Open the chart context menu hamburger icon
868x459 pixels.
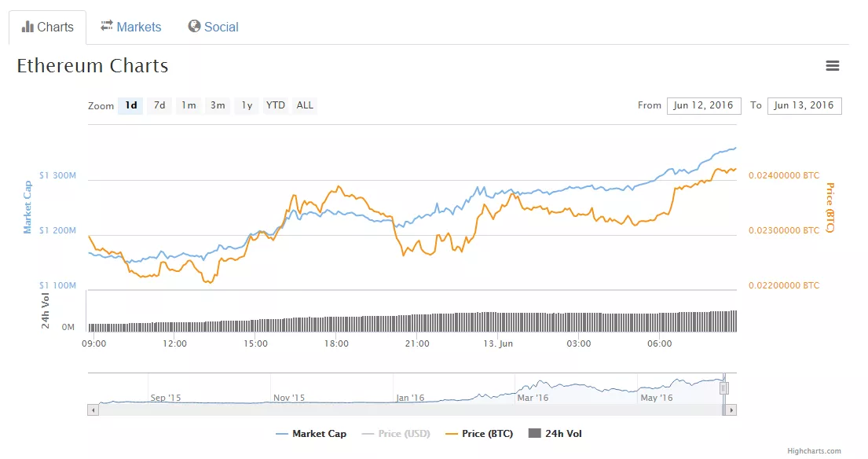coord(833,66)
